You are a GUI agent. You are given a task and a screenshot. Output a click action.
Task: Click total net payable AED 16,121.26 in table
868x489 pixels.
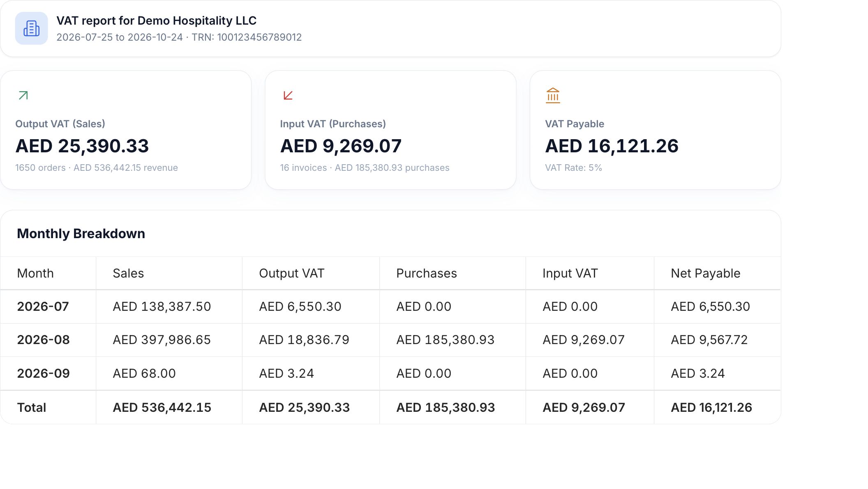[x=711, y=408]
